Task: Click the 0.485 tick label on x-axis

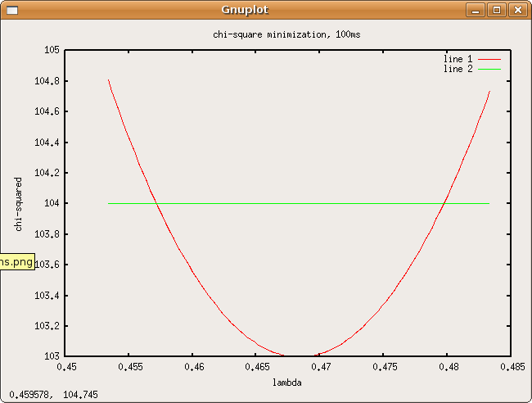Action: (x=512, y=368)
